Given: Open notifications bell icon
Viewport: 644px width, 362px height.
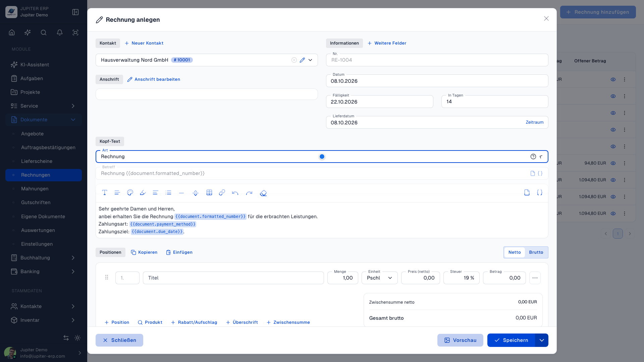Looking at the screenshot, I should [60, 33].
